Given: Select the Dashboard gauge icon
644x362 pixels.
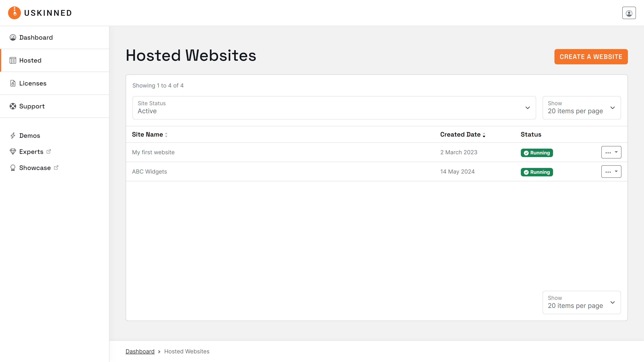Looking at the screenshot, I should click(x=13, y=37).
